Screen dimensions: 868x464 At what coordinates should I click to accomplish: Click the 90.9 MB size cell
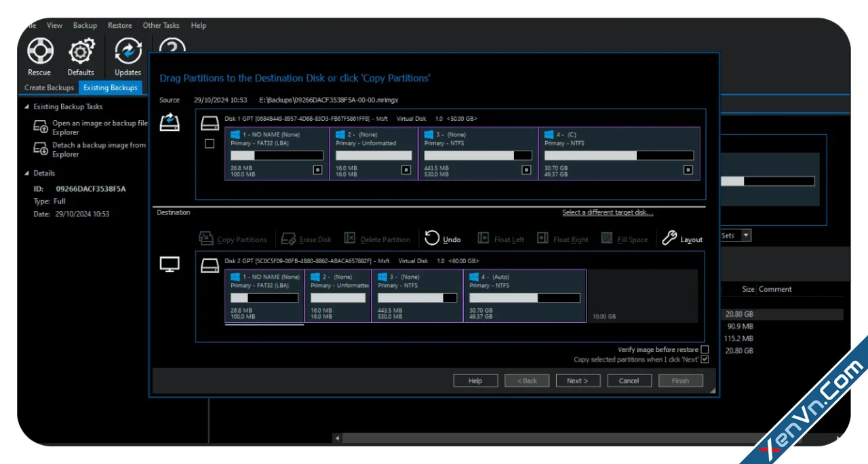741,326
